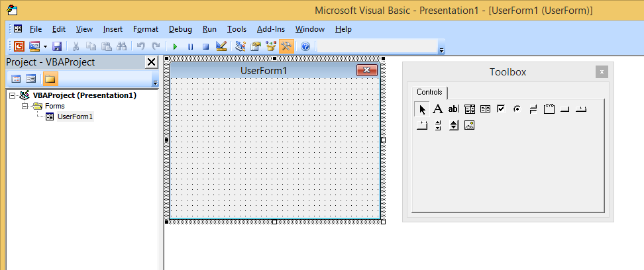Select the Label control in the Toolbox
644x270 pixels.
438,109
